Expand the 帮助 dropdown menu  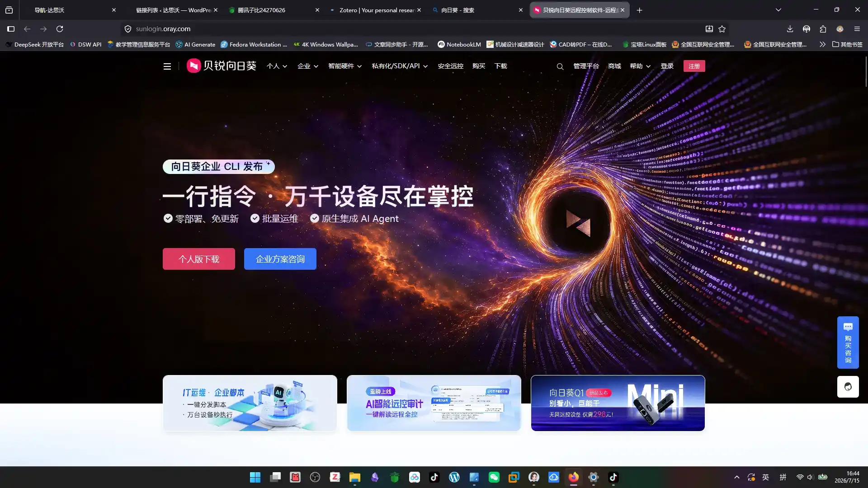click(640, 66)
